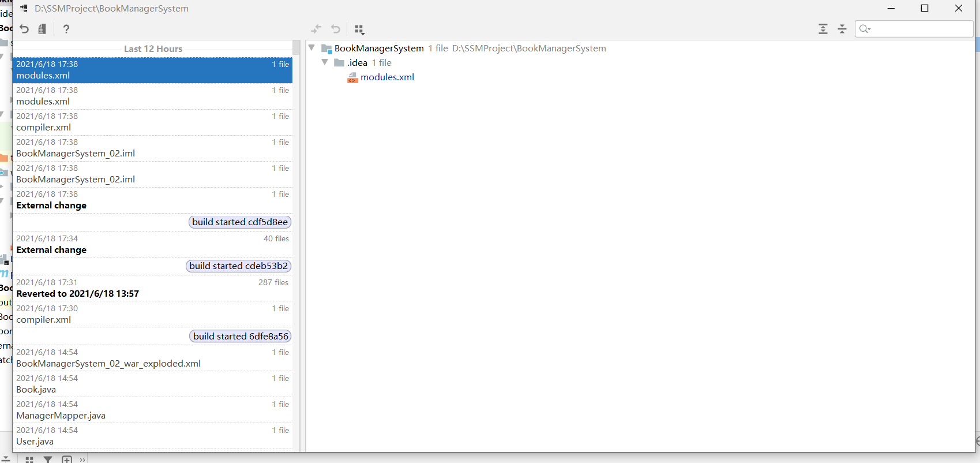Click the 'Last 12 Hours' group header
This screenshot has width=980, height=463.
[x=153, y=49]
